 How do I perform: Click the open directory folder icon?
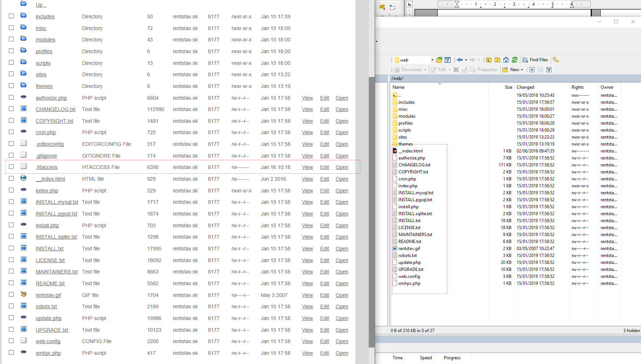tap(439, 60)
